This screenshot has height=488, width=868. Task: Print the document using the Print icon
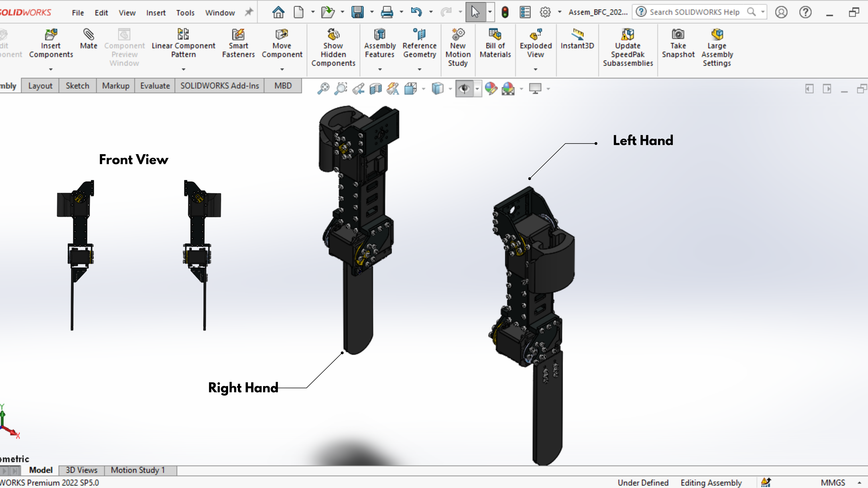point(387,12)
